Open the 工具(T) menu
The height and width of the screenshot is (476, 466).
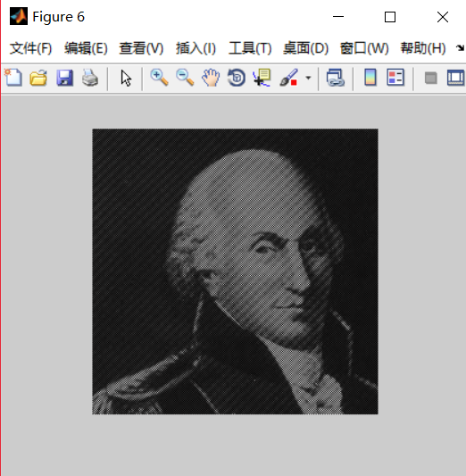coord(250,48)
